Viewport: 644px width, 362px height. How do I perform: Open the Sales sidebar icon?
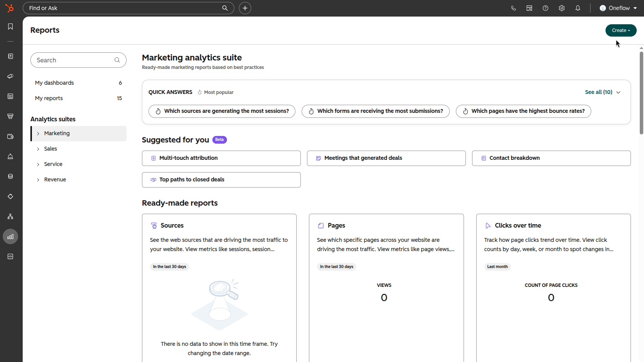pyautogui.click(x=10, y=116)
